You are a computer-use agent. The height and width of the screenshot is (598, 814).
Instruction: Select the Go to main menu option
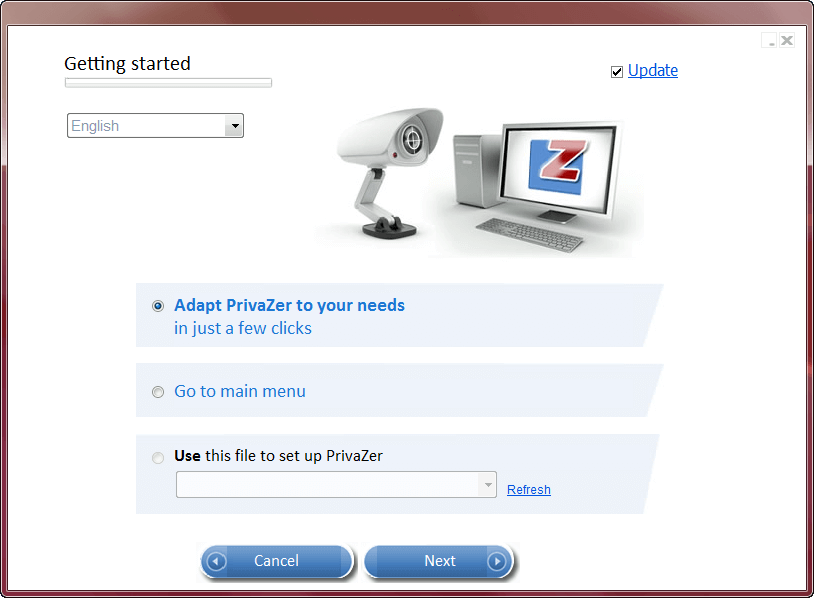158,392
